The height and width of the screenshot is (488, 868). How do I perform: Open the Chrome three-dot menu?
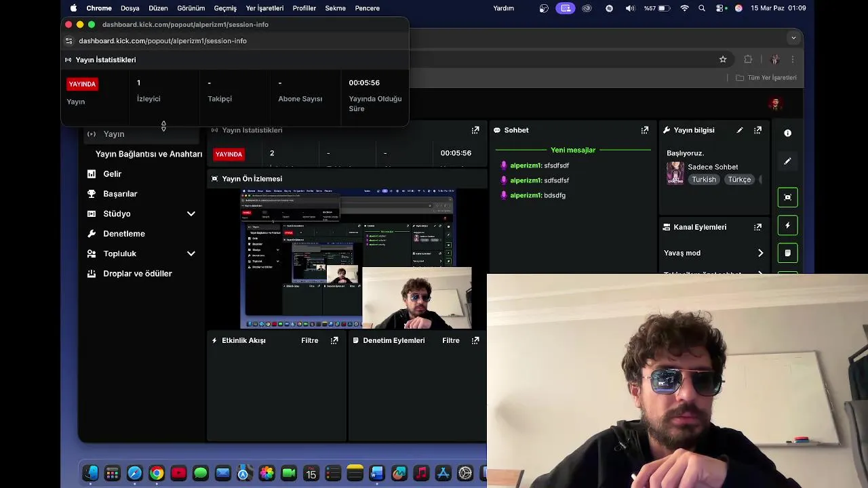tap(792, 60)
